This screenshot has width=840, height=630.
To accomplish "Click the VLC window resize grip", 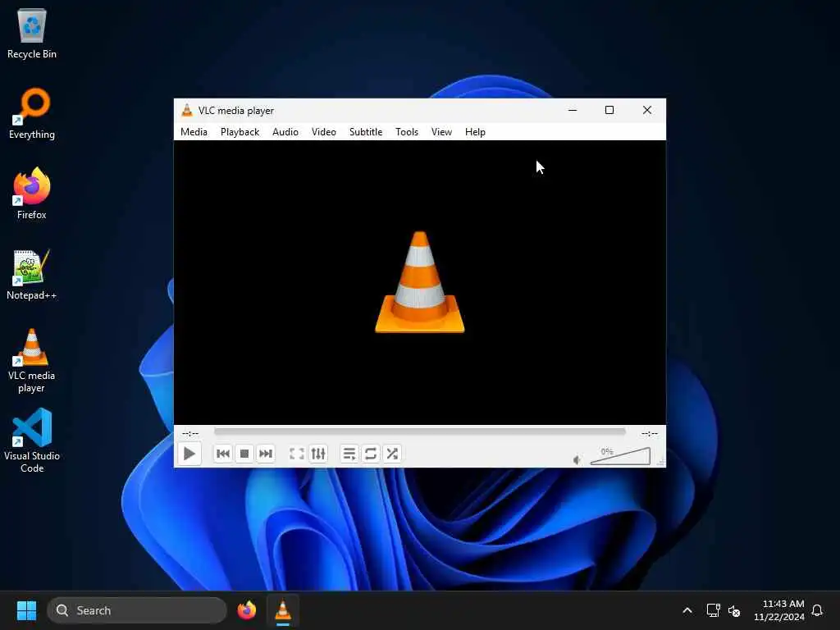I will click(x=662, y=463).
